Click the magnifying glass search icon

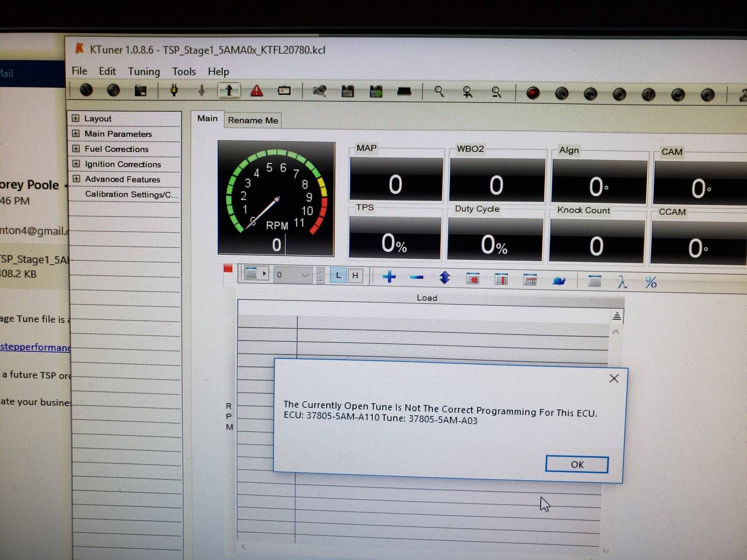pyautogui.click(x=439, y=92)
